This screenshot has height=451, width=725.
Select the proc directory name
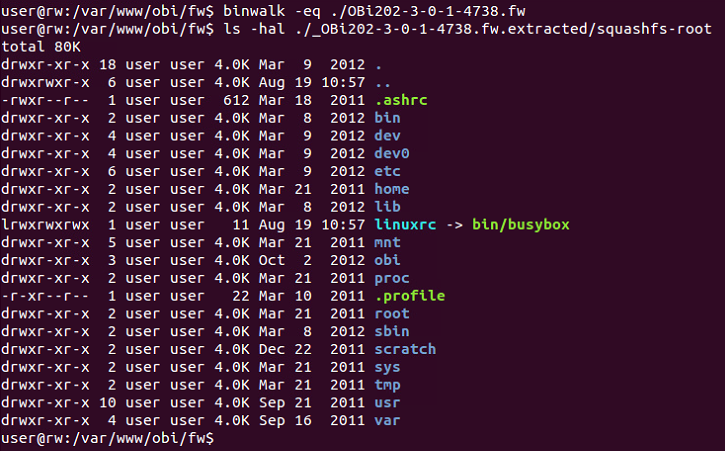[x=392, y=278]
